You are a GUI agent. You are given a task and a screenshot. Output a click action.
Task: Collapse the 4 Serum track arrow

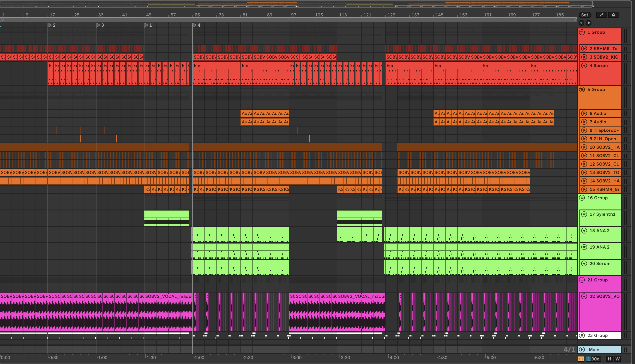click(x=584, y=65)
